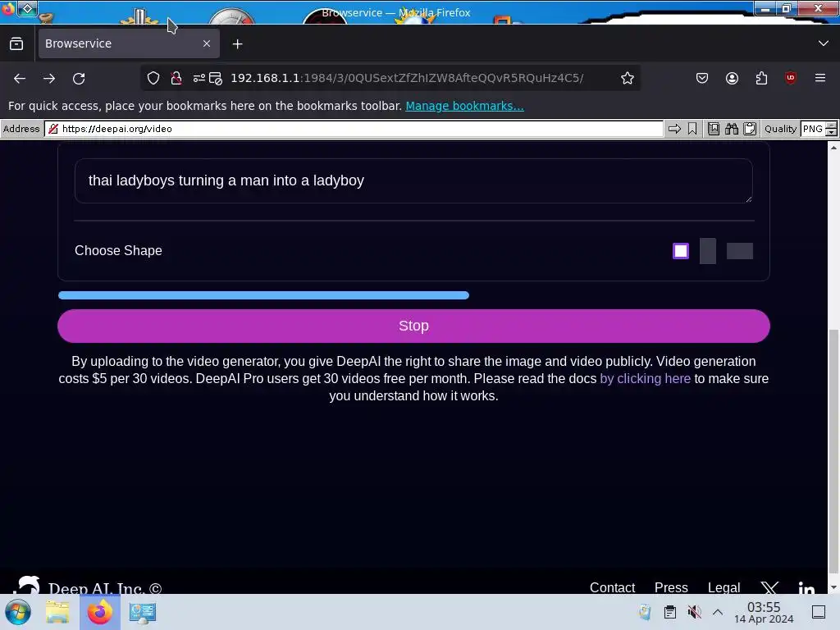This screenshot has width=840, height=630.
Task: Open a new tab with plus button
Action: coord(237,44)
